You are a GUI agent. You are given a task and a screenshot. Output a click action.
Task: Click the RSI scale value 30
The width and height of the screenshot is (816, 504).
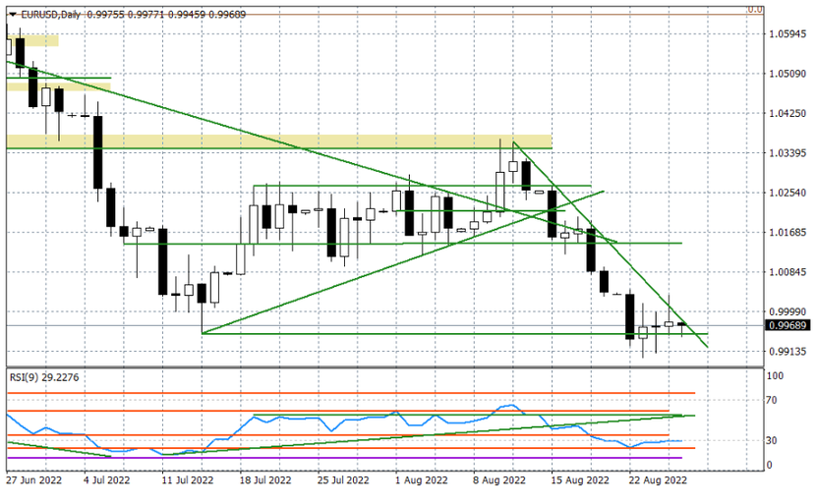(772, 440)
